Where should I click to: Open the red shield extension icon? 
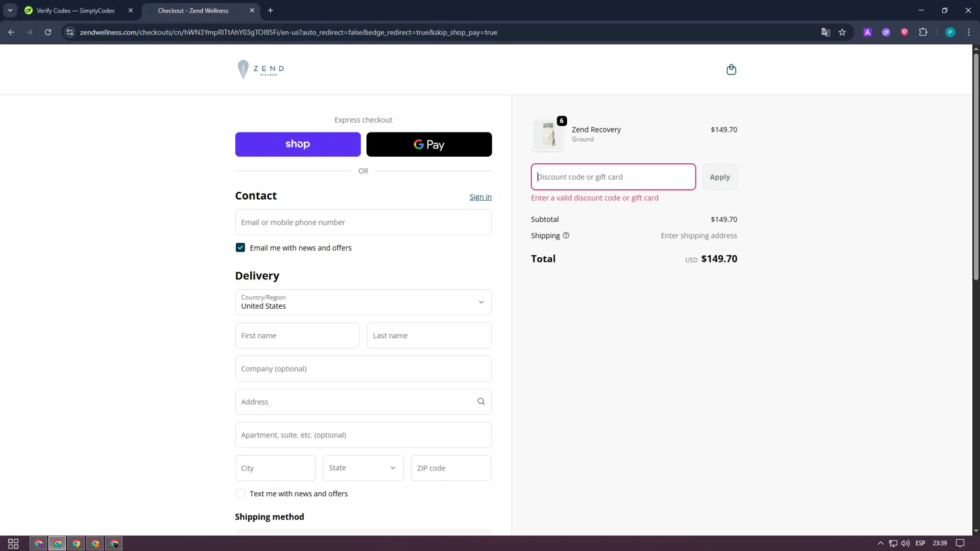coord(904,32)
